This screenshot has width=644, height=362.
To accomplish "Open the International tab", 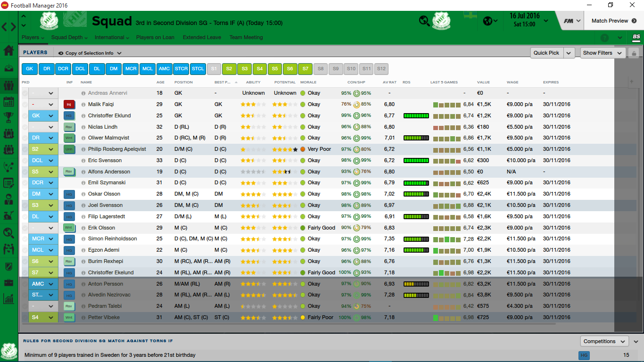I will point(112,38).
